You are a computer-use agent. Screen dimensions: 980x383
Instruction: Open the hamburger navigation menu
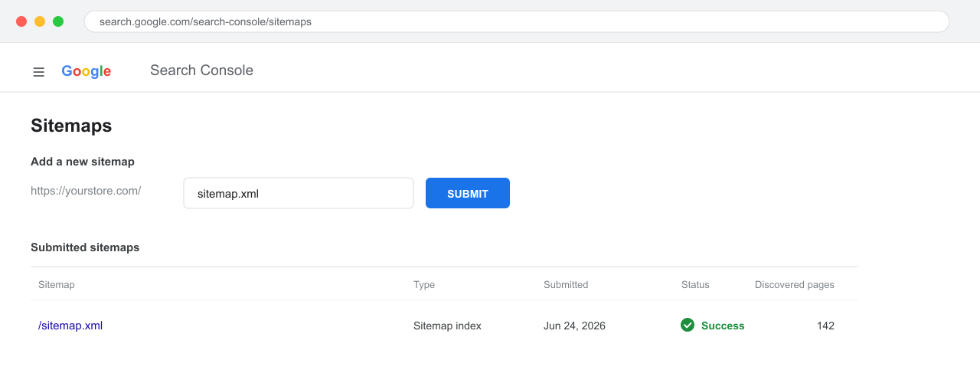(x=38, y=72)
